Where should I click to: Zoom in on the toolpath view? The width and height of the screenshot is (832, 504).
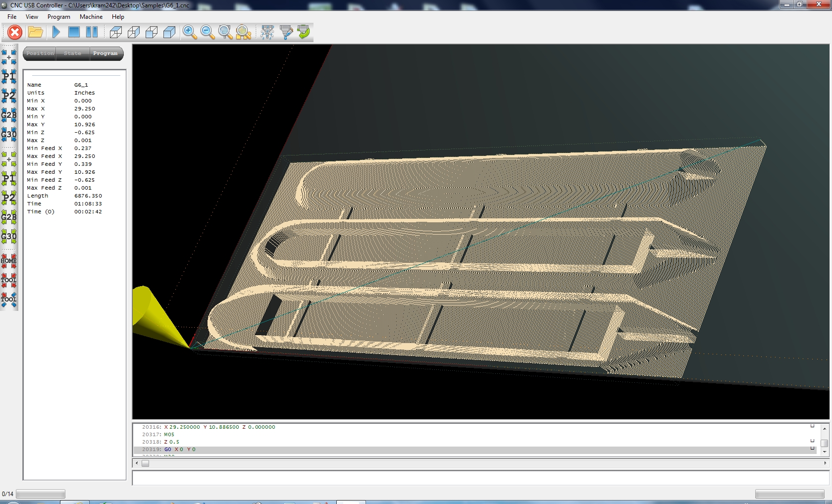[189, 33]
